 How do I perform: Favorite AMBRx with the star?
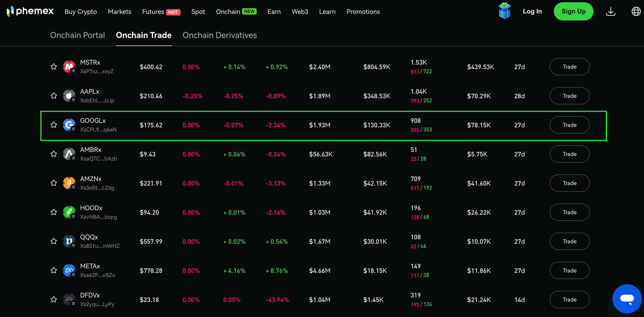click(x=54, y=154)
